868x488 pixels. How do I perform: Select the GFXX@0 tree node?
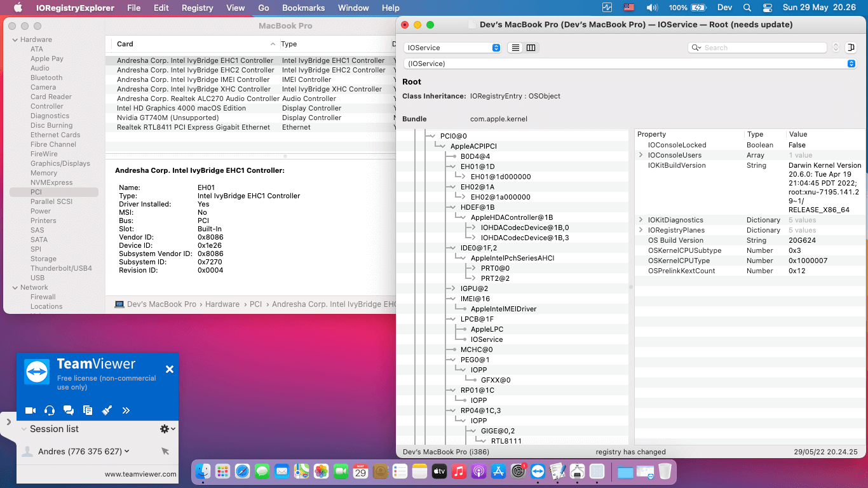(496, 380)
